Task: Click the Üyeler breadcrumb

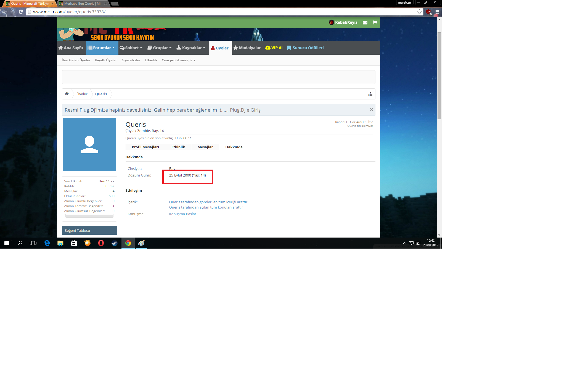Action: tap(82, 94)
